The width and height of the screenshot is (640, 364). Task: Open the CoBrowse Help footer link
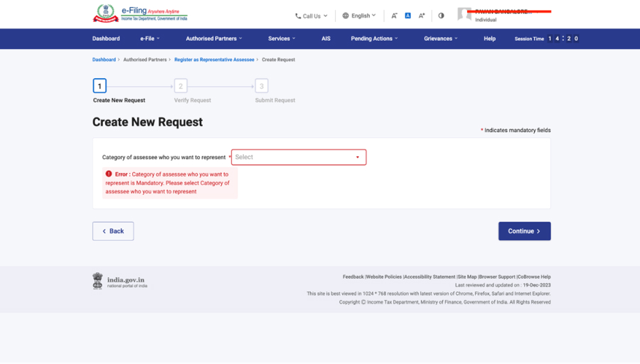[534, 277]
